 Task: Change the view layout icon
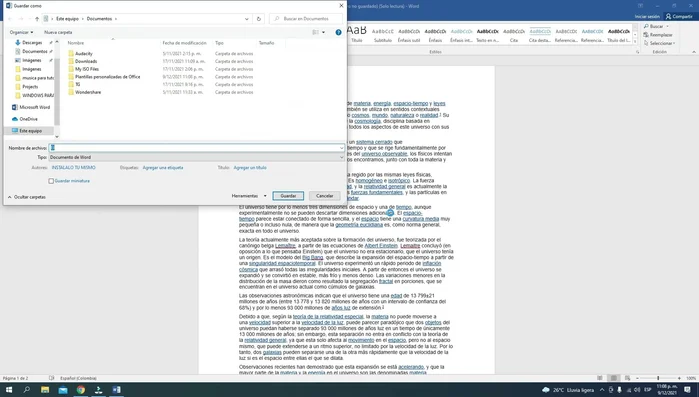pyautogui.click(x=316, y=32)
